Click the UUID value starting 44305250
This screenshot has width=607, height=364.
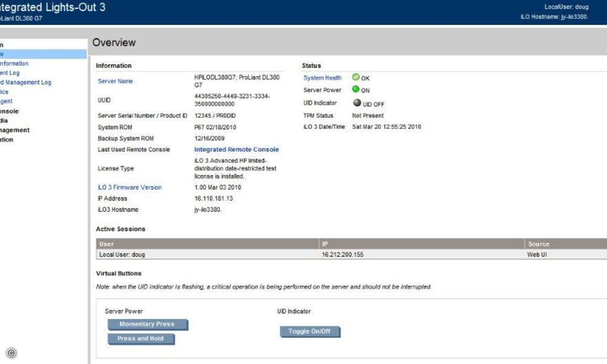coord(232,100)
